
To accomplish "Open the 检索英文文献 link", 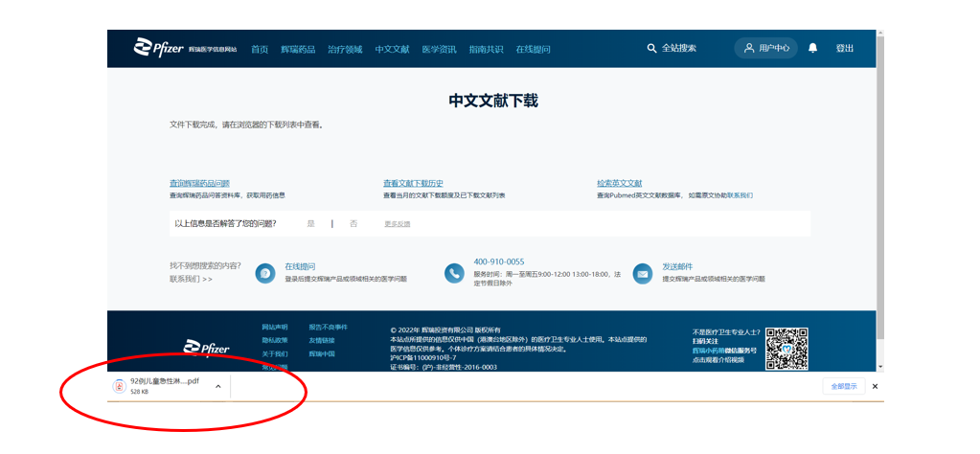I will pos(620,184).
